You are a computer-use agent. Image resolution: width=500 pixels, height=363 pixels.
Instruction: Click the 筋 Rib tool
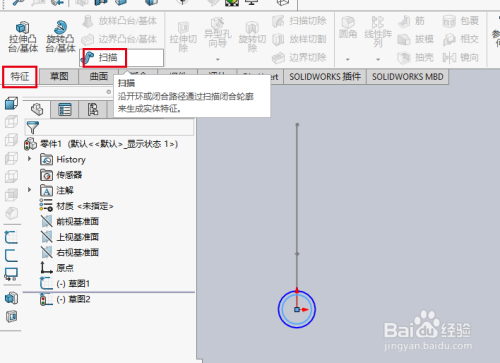click(x=412, y=21)
